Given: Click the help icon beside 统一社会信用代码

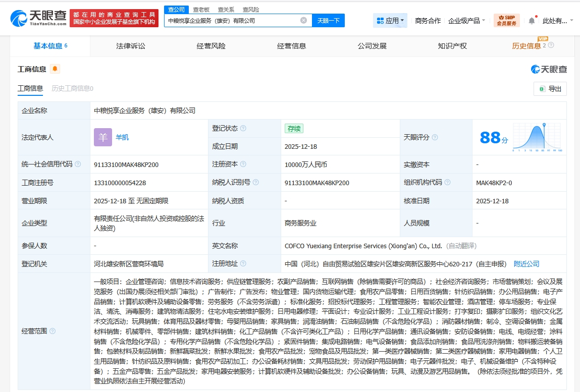Looking at the screenshot, I should tap(78, 164).
